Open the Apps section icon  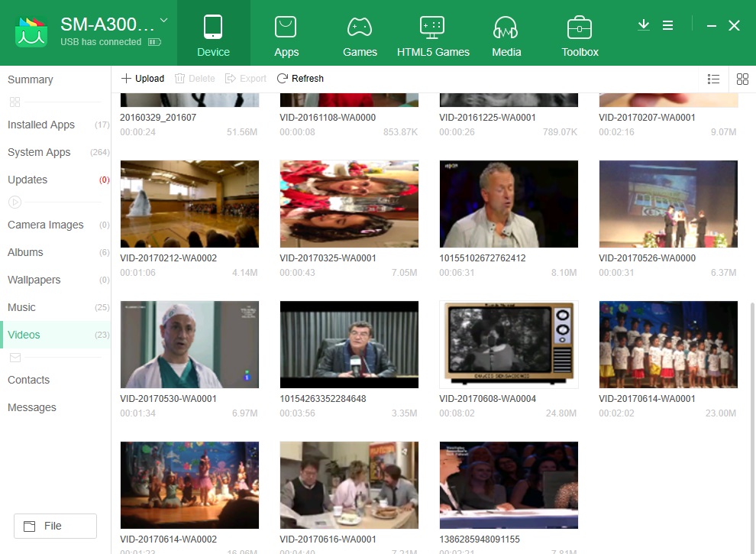[x=286, y=28]
